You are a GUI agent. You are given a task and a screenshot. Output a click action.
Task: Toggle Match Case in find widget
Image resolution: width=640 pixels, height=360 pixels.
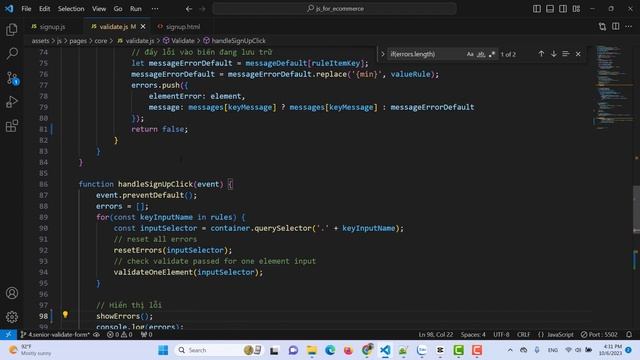(x=470, y=54)
